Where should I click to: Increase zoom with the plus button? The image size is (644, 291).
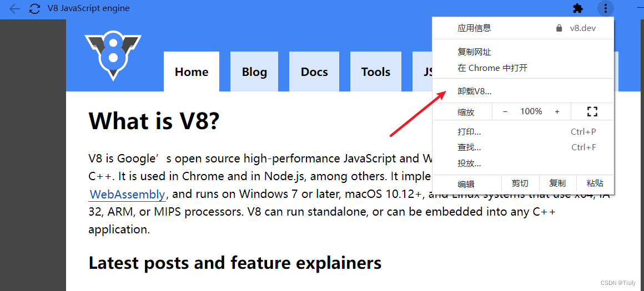coord(557,111)
